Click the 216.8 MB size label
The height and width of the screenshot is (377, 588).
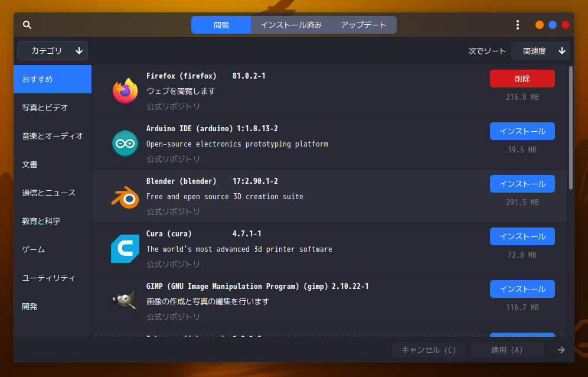point(522,97)
